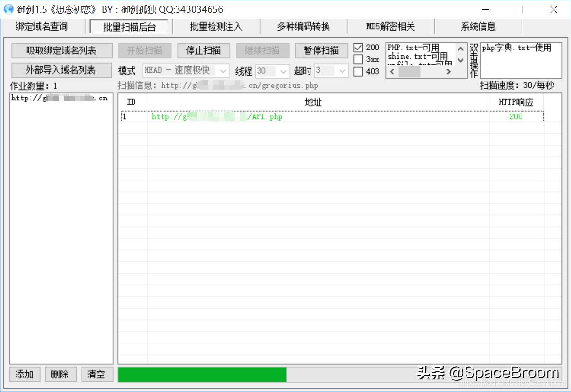Uncheck the 200 HTTP response filter
571x392 pixels.
358,48
